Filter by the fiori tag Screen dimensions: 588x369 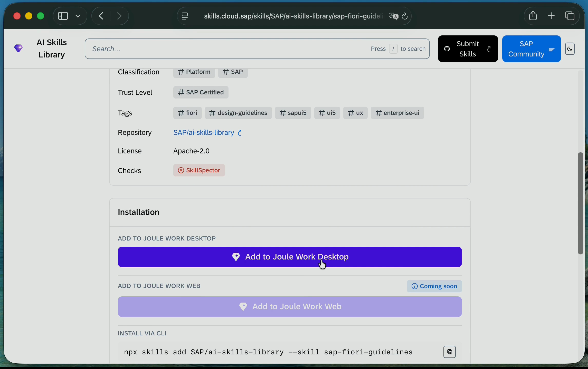point(187,113)
